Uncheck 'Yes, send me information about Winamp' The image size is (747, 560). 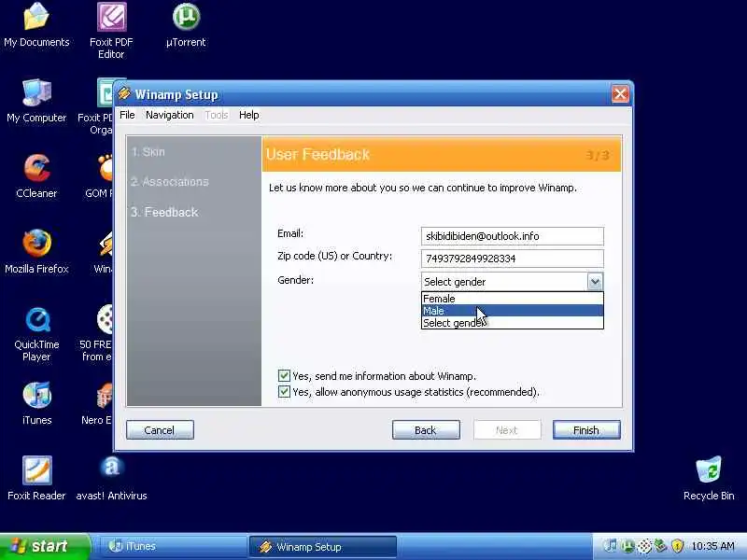(x=284, y=376)
